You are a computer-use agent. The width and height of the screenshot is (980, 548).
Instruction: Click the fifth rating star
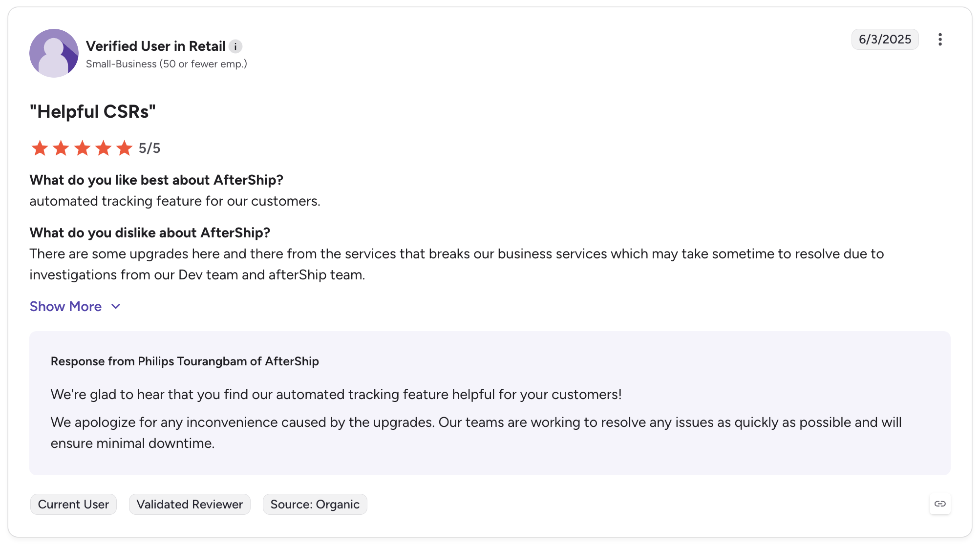pos(125,148)
